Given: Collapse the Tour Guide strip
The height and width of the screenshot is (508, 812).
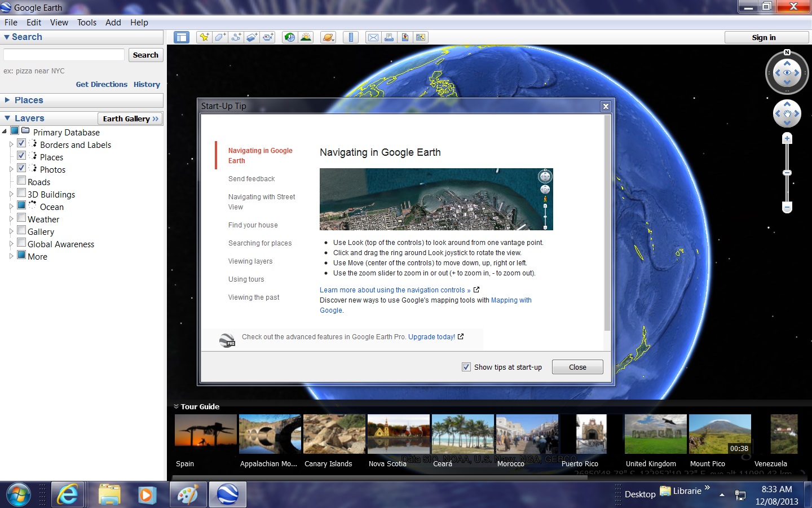Looking at the screenshot, I should [x=176, y=406].
